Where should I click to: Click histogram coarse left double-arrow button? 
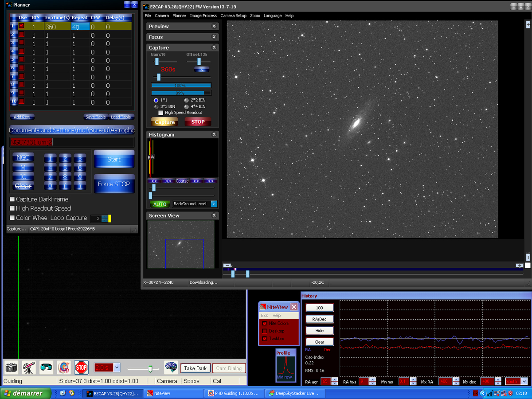pyautogui.click(x=154, y=181)
